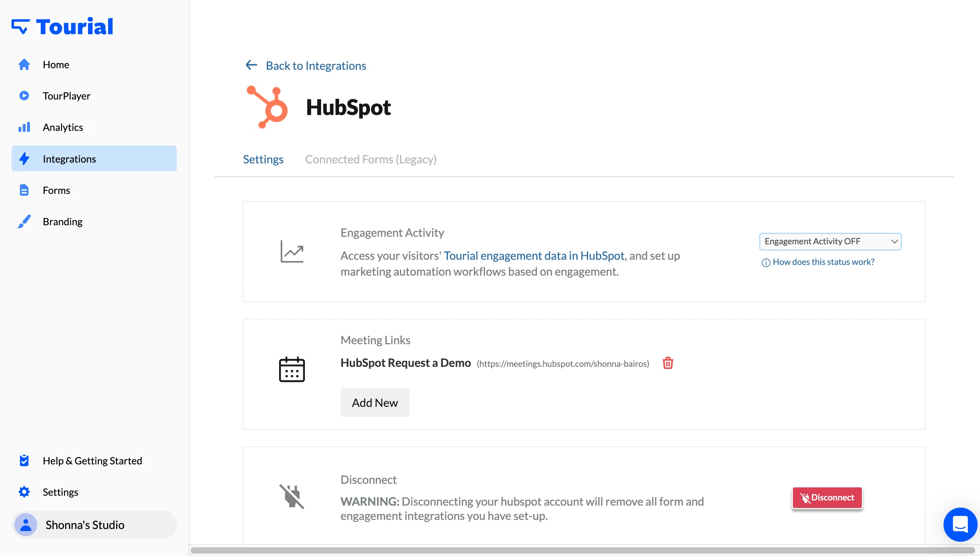Click the Help clipboard check icon
This screenshot has width=980, height=556.
[x=24, y=460]
